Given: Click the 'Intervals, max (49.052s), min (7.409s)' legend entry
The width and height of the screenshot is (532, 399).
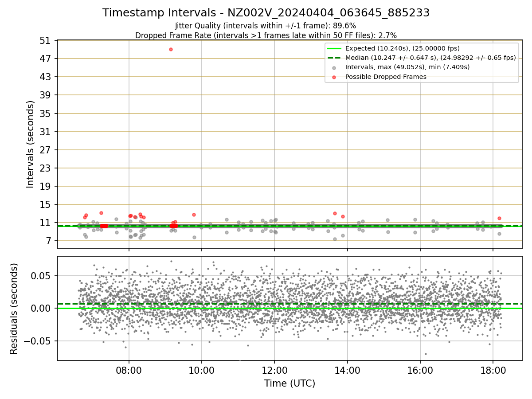Looking at the screenshot, I should tap(407, 67).
